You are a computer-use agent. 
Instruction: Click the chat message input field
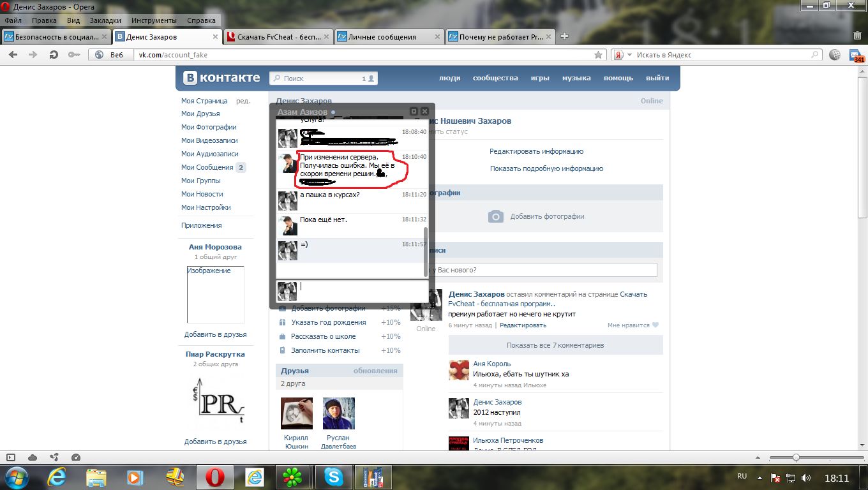(x=363, y=290)
